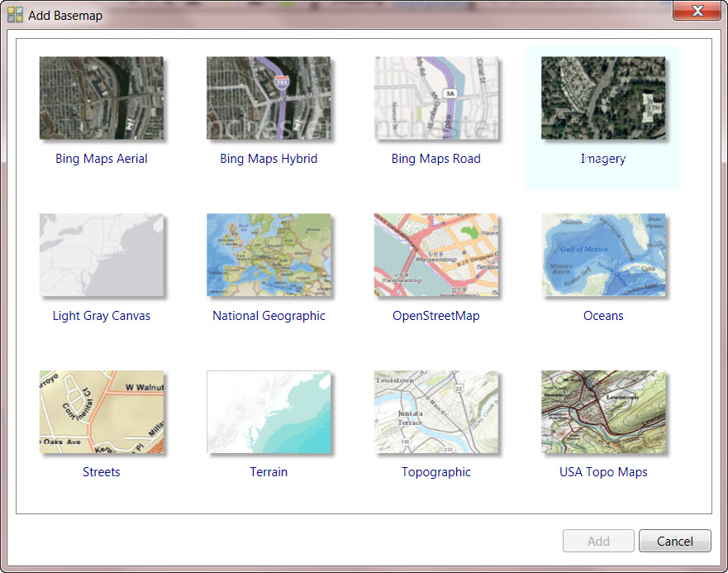The height and width of the screenshot is (573, 728).
Task: Select the Light Gray Canvas thumbnail
Action: coord(101,255)
